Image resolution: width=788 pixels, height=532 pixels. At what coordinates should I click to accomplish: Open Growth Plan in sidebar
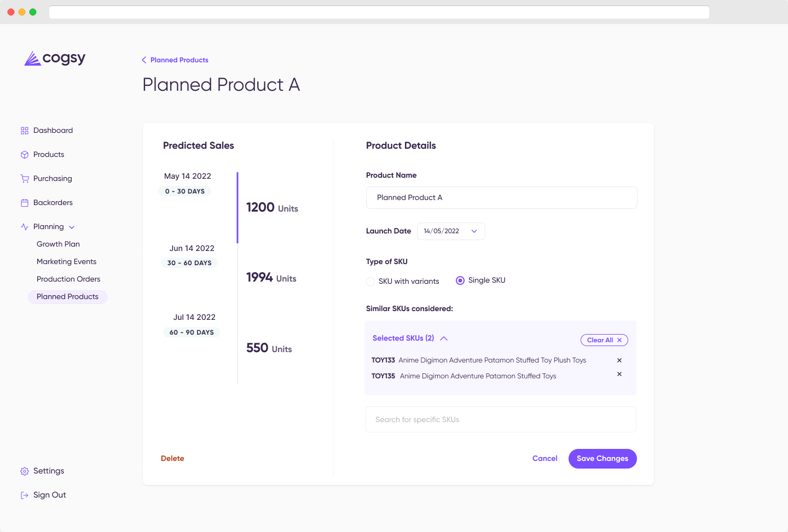coord(58,244)
